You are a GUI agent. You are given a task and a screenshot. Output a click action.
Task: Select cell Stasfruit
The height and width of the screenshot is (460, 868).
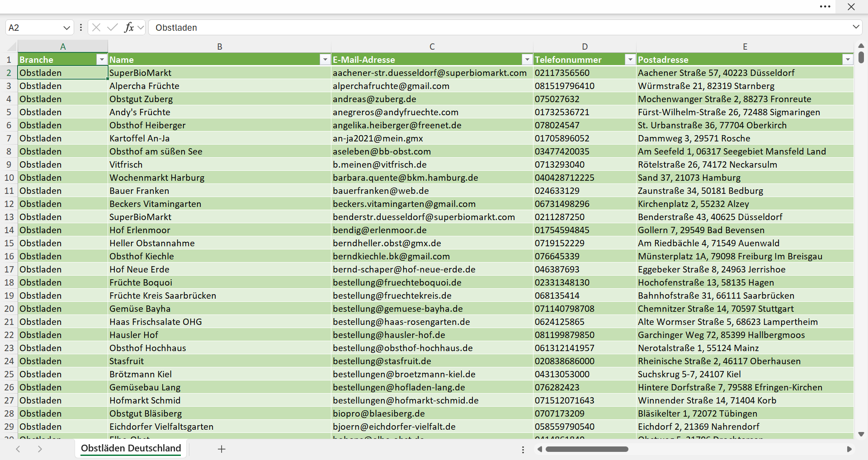[220, 361]
